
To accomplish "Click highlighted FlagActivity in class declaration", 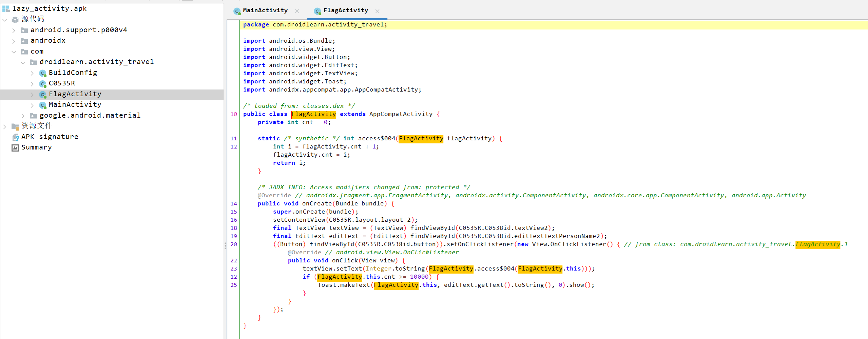I will coord(314,114).
